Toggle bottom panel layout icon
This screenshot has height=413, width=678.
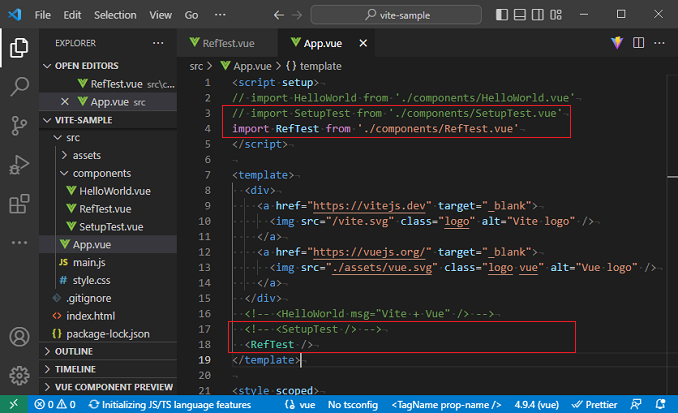tap(520, 15)
